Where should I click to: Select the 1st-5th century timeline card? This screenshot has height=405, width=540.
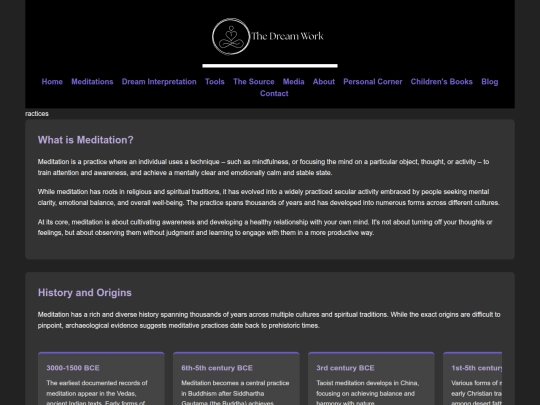point(472,378)
